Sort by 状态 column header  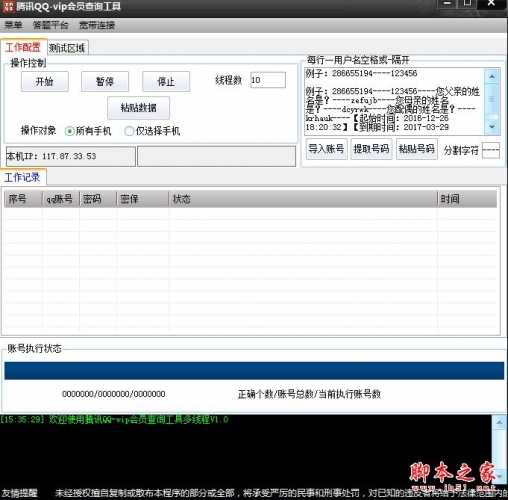303,199
